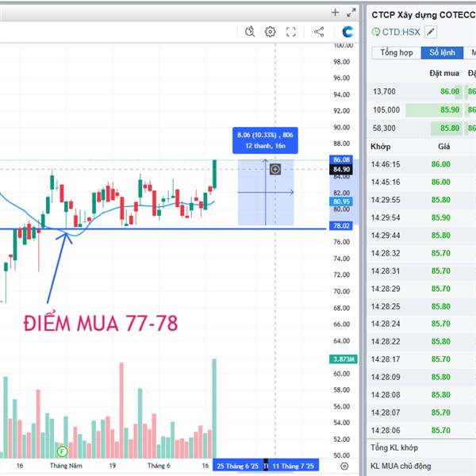Select the 14:28:29 matched trade row
This screenshot has width=476, height=476.
(421, 289)
